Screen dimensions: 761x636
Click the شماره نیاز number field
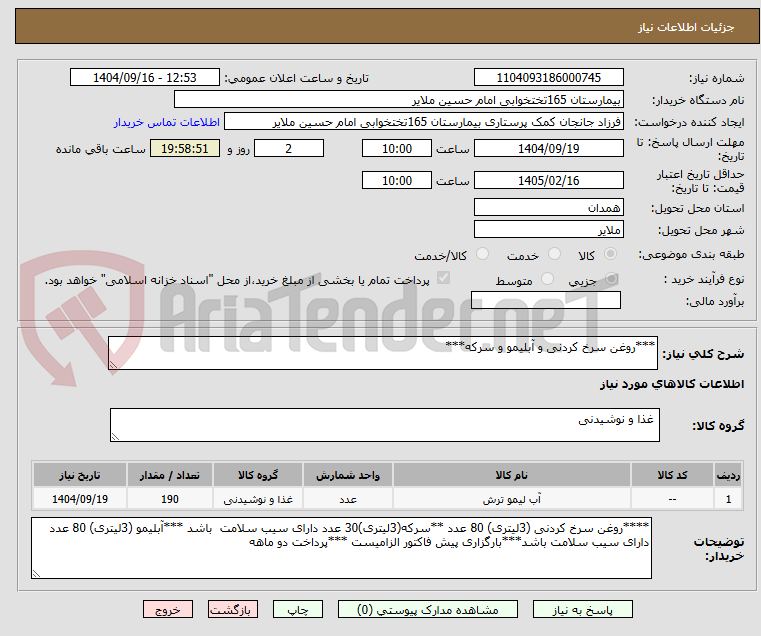[548, 78]
